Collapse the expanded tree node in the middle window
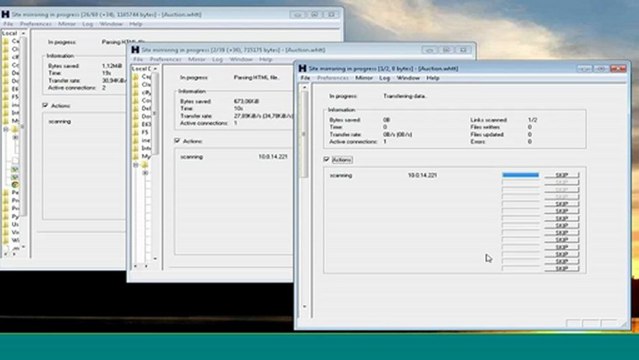This screenshot has width=639, height=360. point(136,165)
